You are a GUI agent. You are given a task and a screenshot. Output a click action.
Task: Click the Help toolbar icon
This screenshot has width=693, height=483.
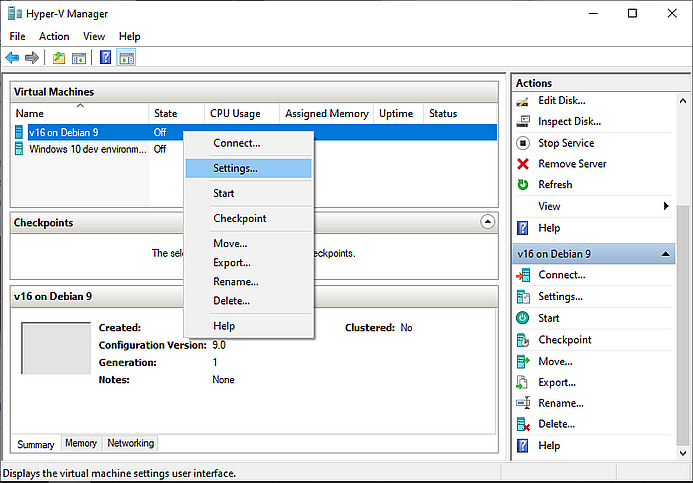[x=105, y=57]
